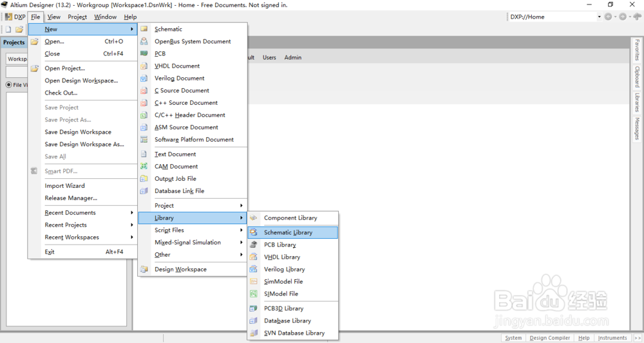
Task: Click the PCB document icon
Action: click(x=144, y=53)
